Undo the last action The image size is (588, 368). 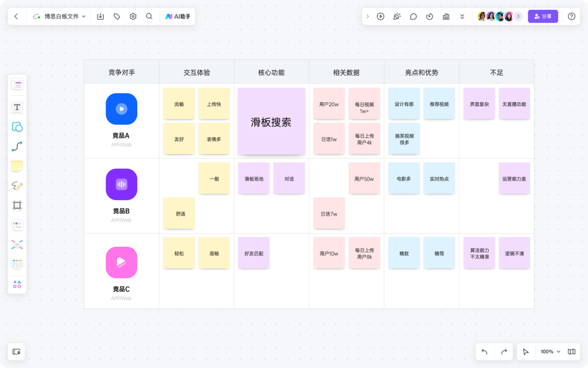tap(484, 351)
